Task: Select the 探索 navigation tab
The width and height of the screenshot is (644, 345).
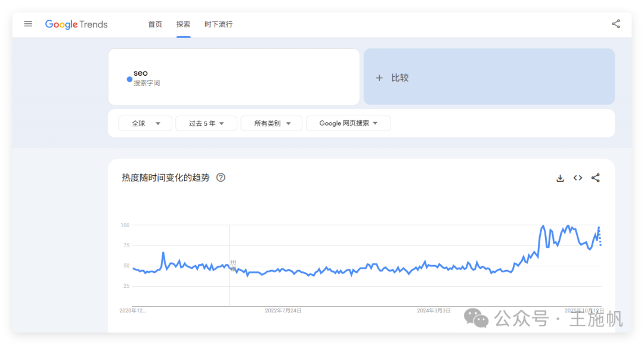Action: coord(183,24)
